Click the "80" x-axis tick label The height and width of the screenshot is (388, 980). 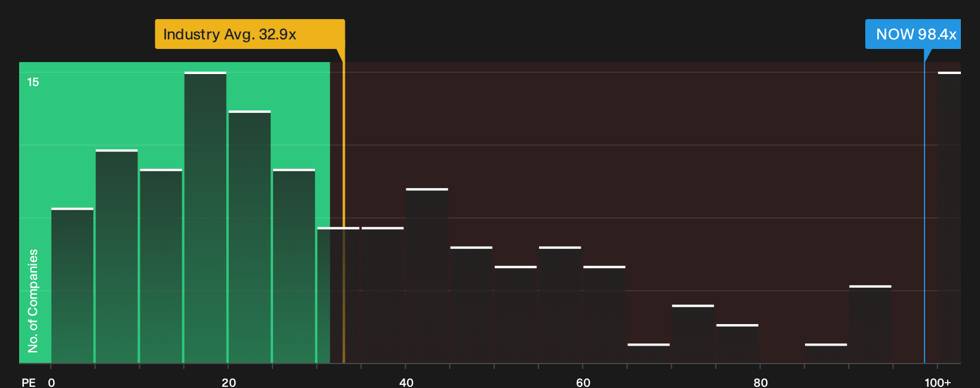761,383
